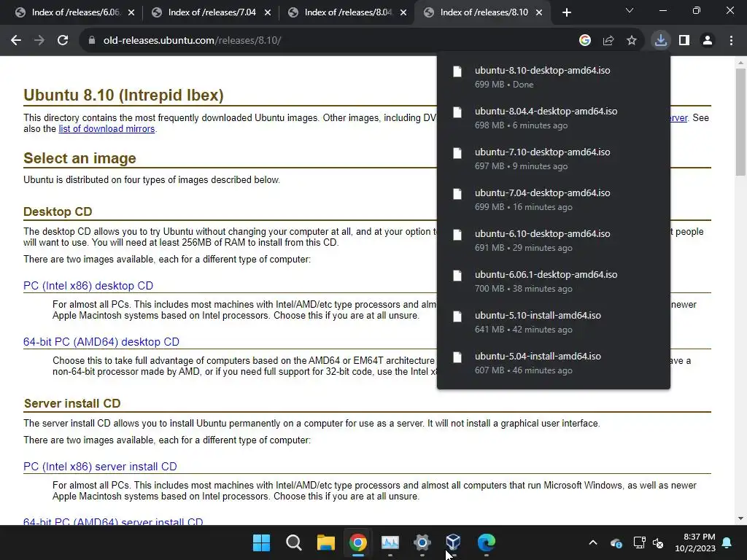Viewport: 747px width, 560px height.
Task: Open ubuntu-5.10-install-amd64.iso download
Action: (553, 322)
